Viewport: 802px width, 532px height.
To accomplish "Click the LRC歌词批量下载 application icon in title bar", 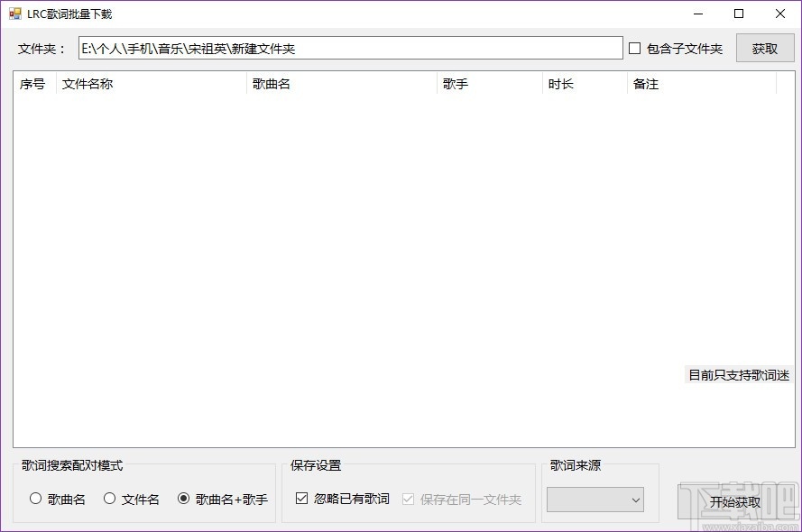I will [12, 13].
